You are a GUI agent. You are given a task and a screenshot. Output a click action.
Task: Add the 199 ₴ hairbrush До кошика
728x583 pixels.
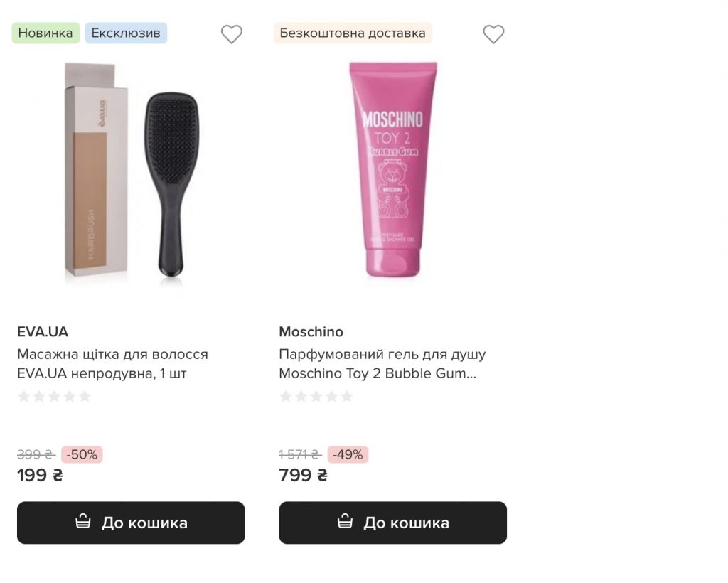131,523
